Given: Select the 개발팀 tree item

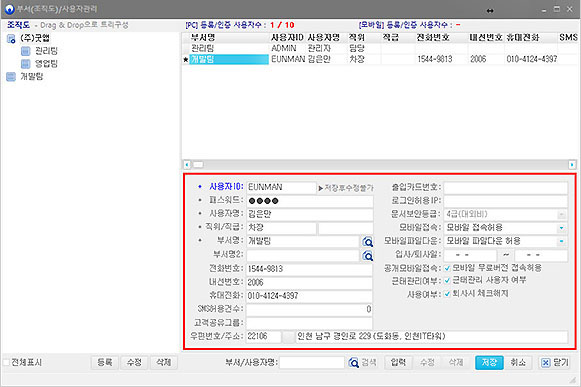Looking at the screenshot, I should pyautogui.click(x=32, y=77).
